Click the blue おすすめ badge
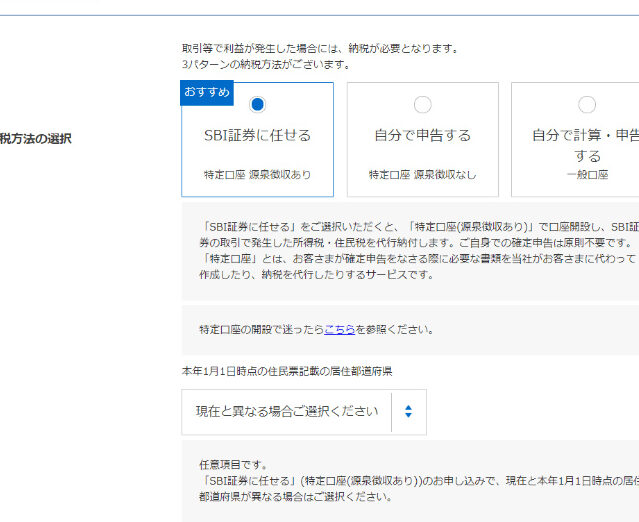The height and width of the screenshot is (522, 639). tap(207, 92)
